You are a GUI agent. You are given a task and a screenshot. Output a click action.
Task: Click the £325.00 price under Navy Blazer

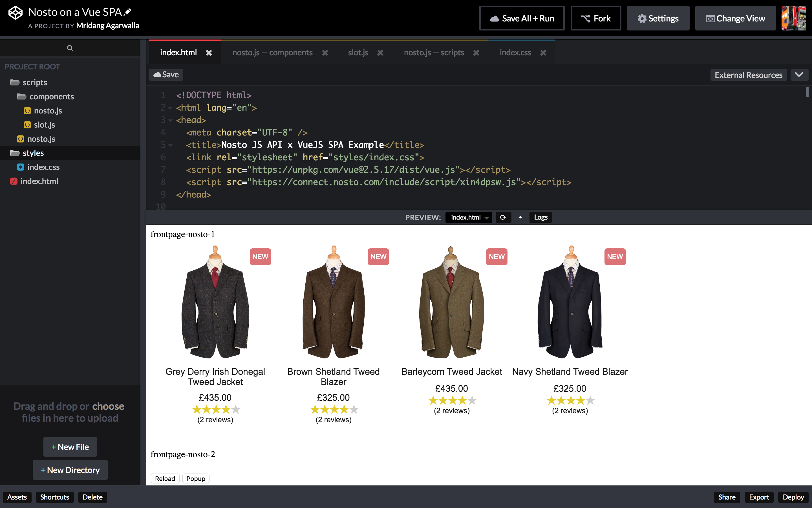(x=570, y=388)
